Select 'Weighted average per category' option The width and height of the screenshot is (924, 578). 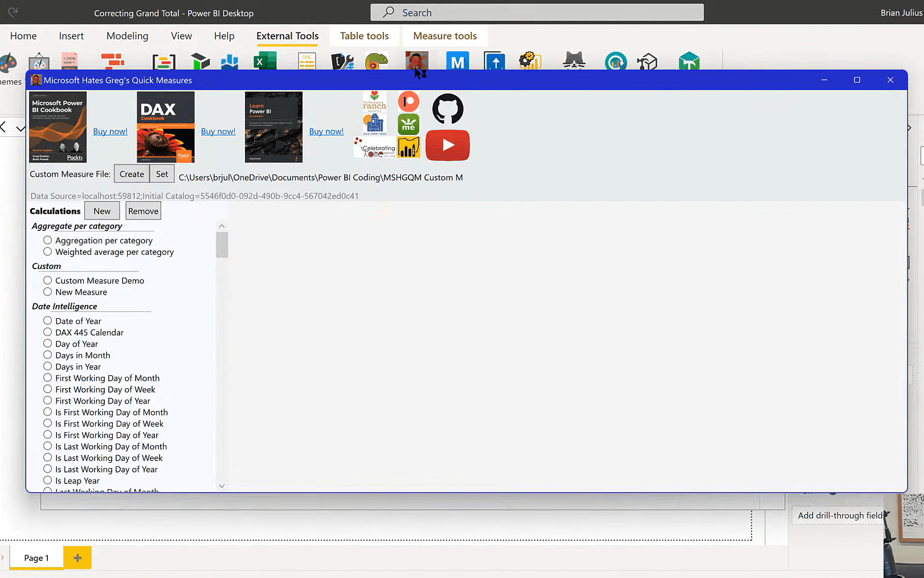(x=48, y=252)
